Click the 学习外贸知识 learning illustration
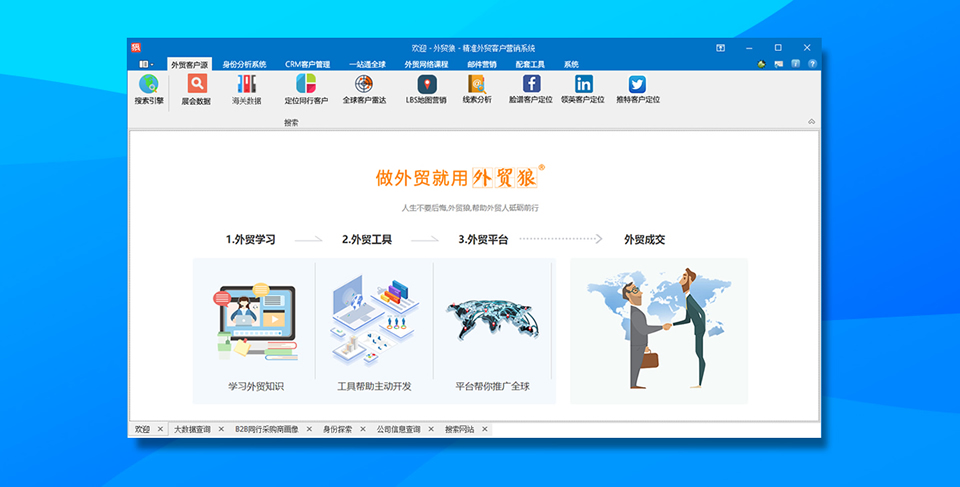Screen dimensions: 960x487 click(257, 321)
